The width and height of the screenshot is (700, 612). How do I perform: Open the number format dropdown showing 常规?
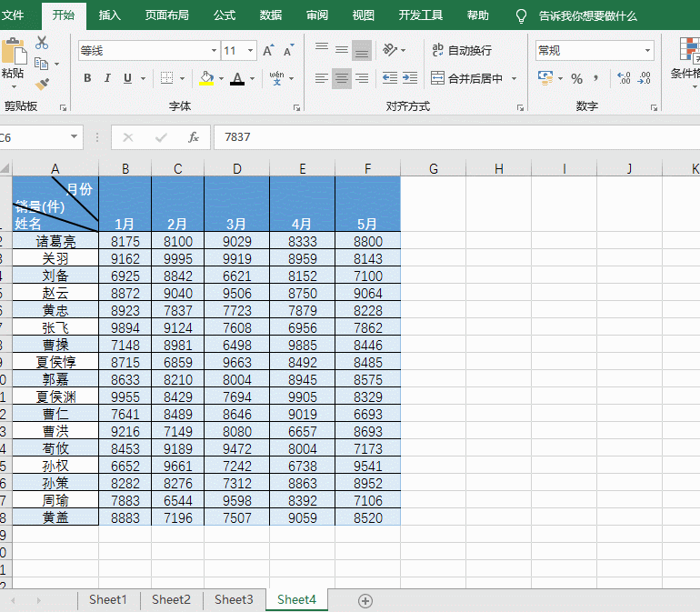click(x=647, y=51)
